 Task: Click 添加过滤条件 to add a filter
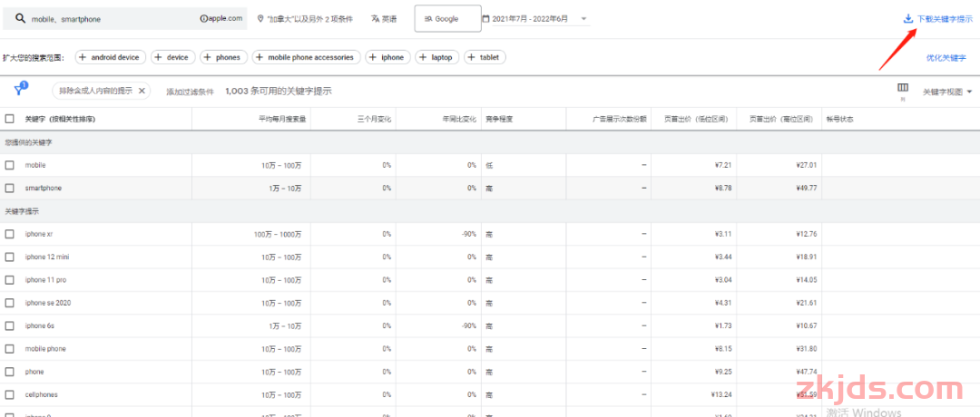pyautogui.click(x=190, y=92)
